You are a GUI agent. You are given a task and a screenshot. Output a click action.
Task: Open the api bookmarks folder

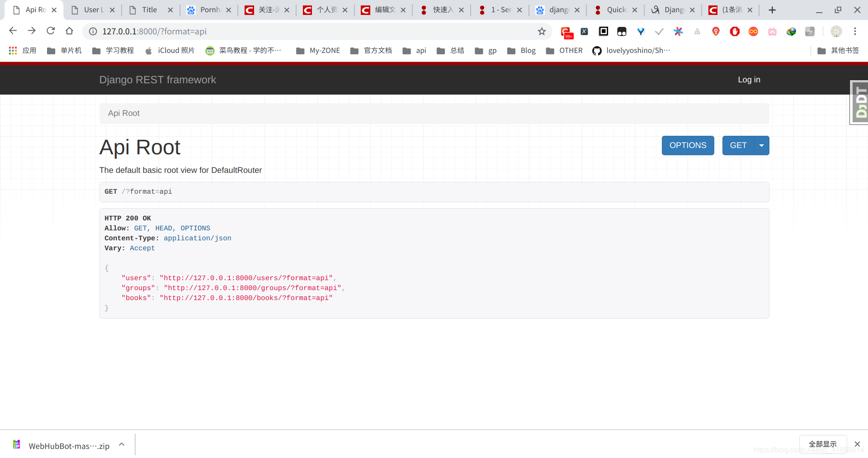pos(415,50)
